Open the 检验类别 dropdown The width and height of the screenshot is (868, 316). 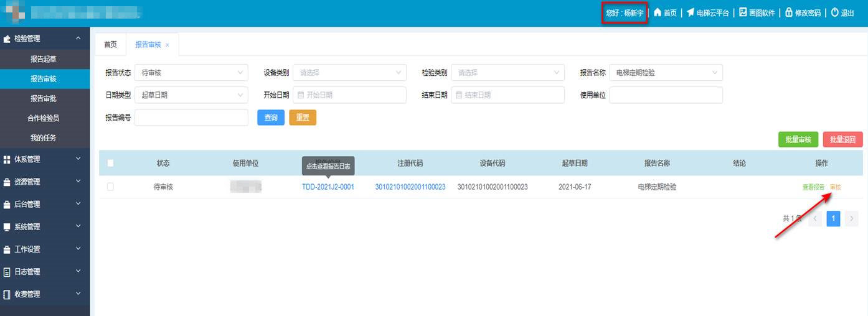(507, 73)
